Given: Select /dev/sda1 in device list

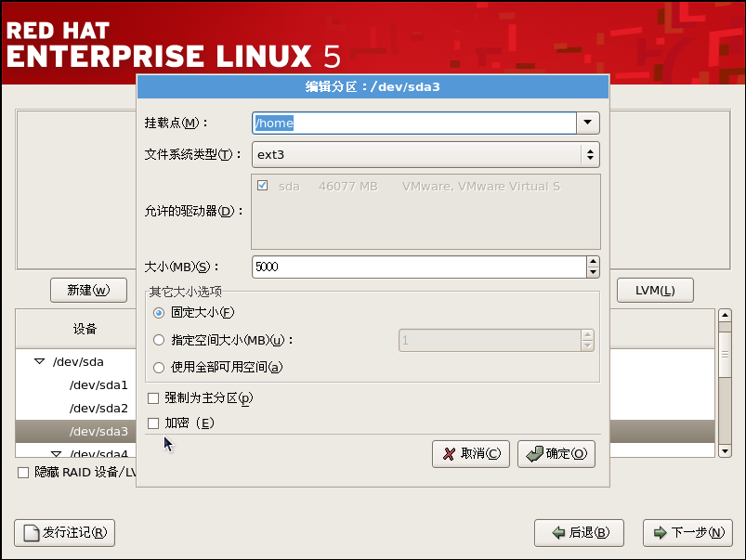Looking at the screenshot, I should pos(98,384).
